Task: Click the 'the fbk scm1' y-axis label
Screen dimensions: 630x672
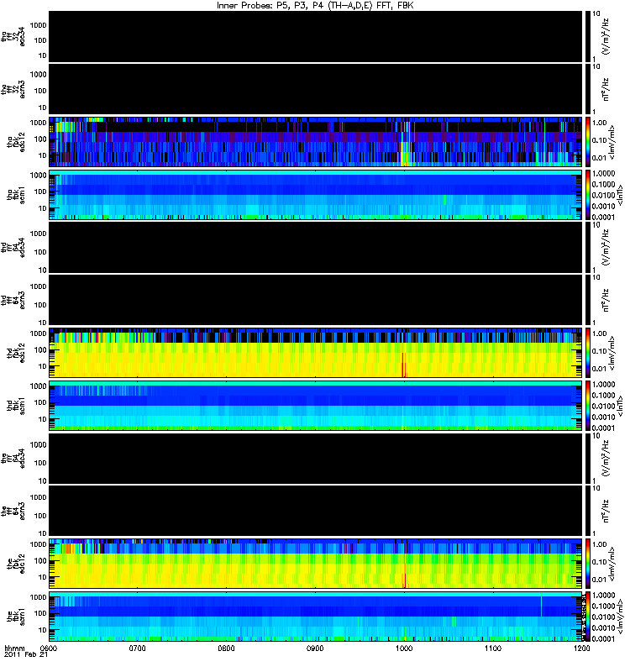Action: [10, 617]
